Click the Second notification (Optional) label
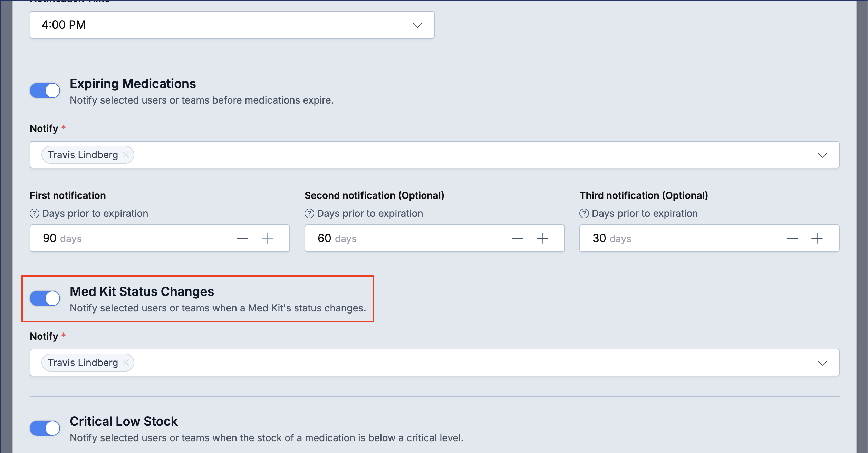The width and height of the screenshot is (868, 453). [x=374, y=195]
